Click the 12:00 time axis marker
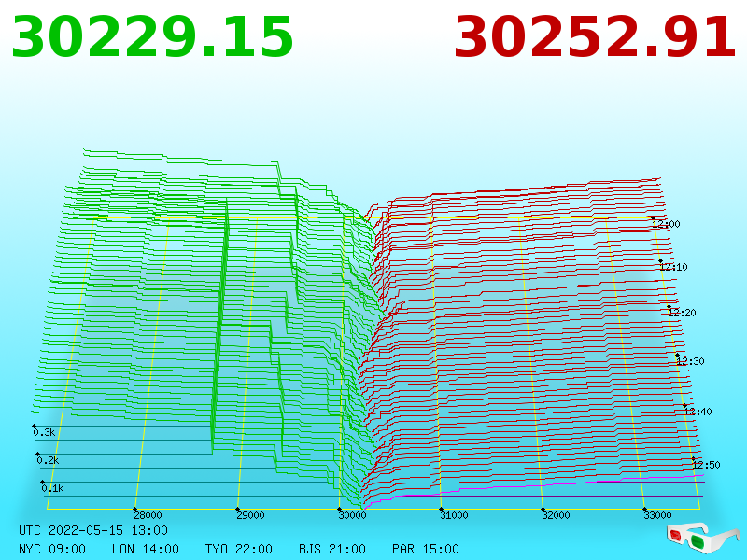Image resolution: width=747 pixels, height=560 pixels. pyautogui.click(x=666, y=224)
